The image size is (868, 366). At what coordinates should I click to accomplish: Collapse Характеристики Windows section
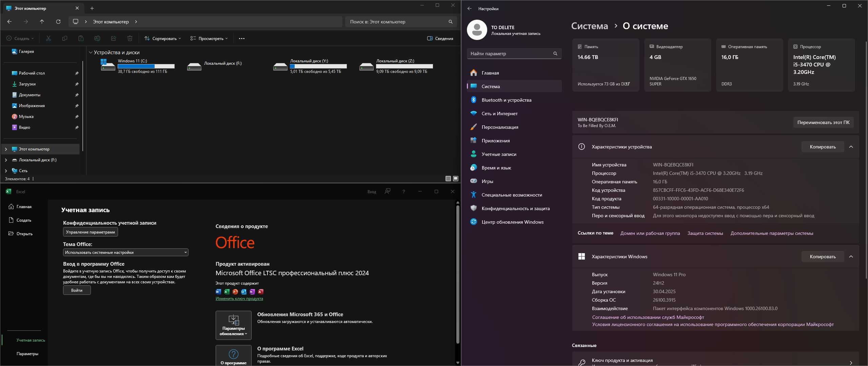pyautogui.click(x=851, y=257)
